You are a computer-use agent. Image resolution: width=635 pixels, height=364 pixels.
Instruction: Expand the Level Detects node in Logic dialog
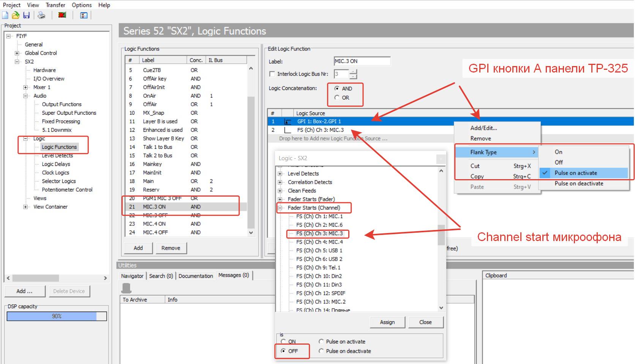(x=280, y=174)
